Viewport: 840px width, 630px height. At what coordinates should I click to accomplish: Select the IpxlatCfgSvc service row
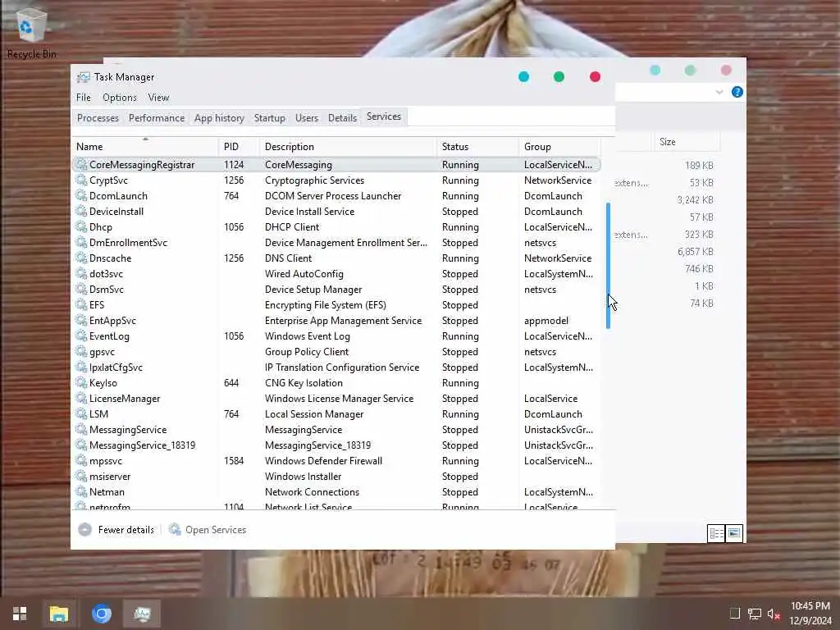[x=336, y=367]
